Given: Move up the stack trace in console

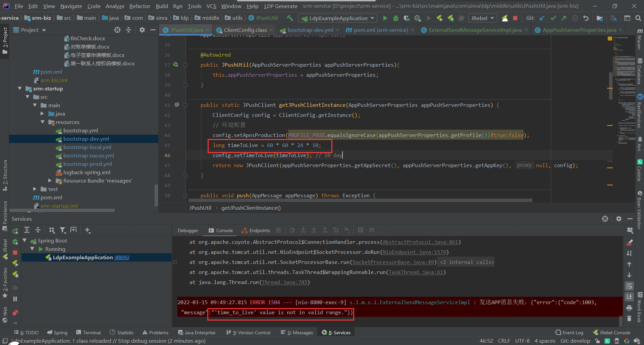Looking at the screenshot, I should pyautogui.click(x=629, y=264).
